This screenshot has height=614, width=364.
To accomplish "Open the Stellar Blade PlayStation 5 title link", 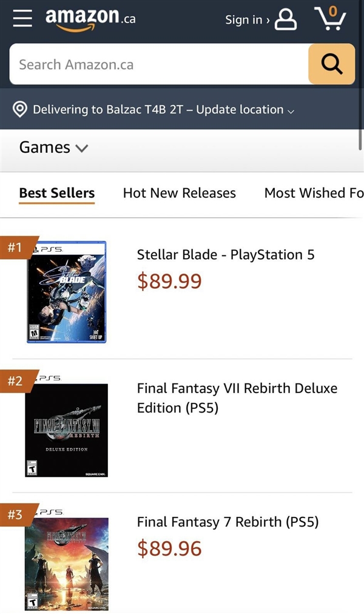I will [226, 255].
